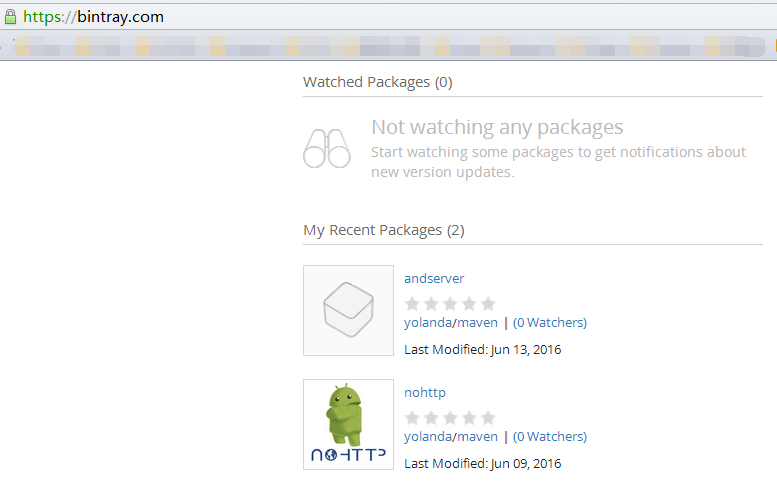Open the nohttp Android logo thumbnail
The image size is (777, 499).
click(x=348, y=424)
